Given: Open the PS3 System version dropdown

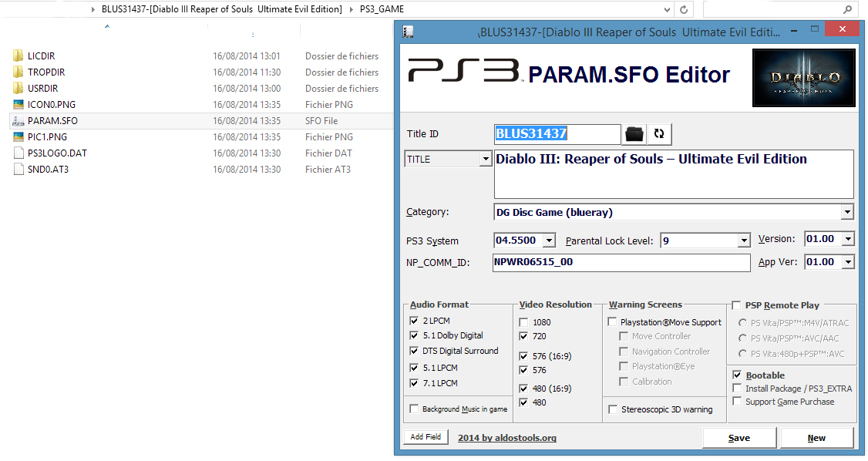Looking at the screenshot, I should click(549, 241).
